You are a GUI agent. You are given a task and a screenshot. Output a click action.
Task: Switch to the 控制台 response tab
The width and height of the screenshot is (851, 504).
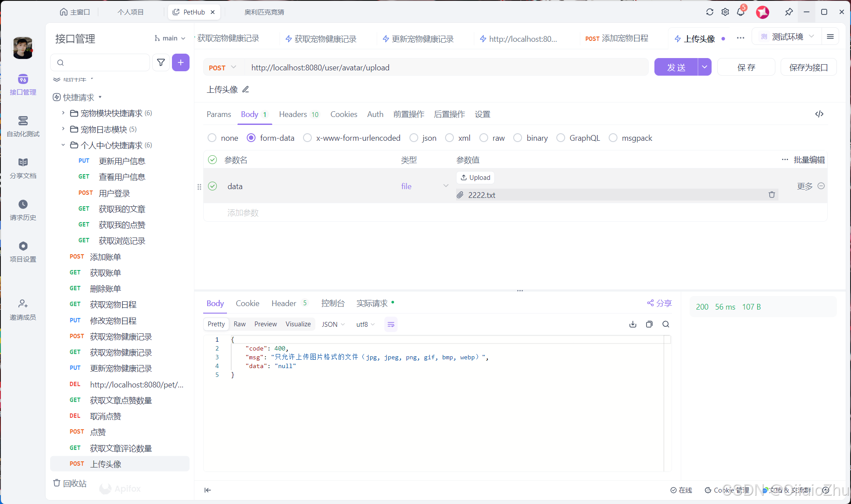click(x=333, y=303)
